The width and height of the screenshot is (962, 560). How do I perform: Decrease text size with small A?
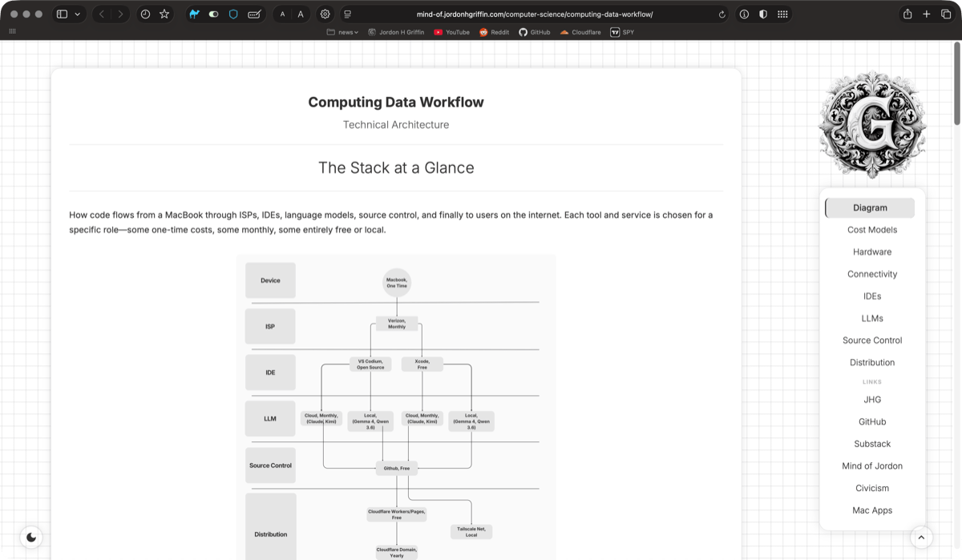[x=282, y=14]
